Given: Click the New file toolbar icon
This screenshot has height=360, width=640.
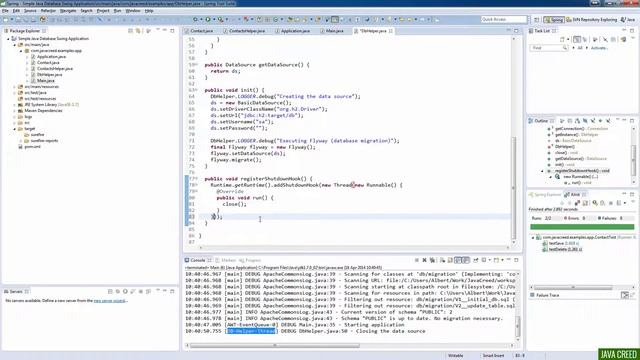Looking at the screenshot, I should click(6, 19).
